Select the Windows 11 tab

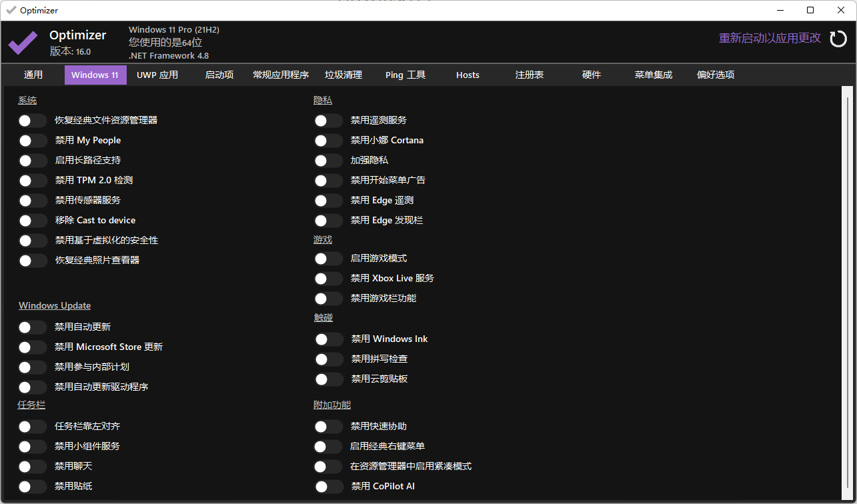pos(95,75)
